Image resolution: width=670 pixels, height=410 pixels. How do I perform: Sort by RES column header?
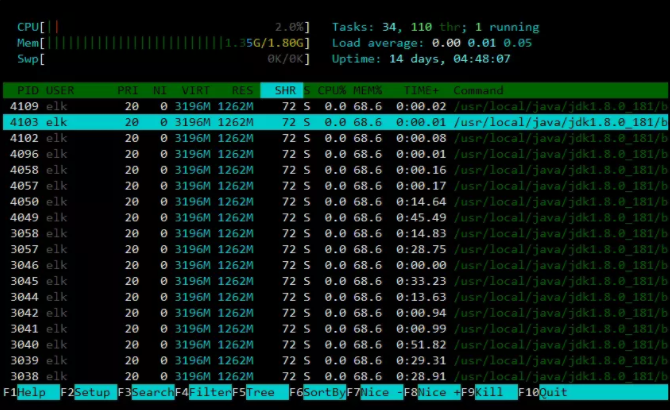pos(242,91)
